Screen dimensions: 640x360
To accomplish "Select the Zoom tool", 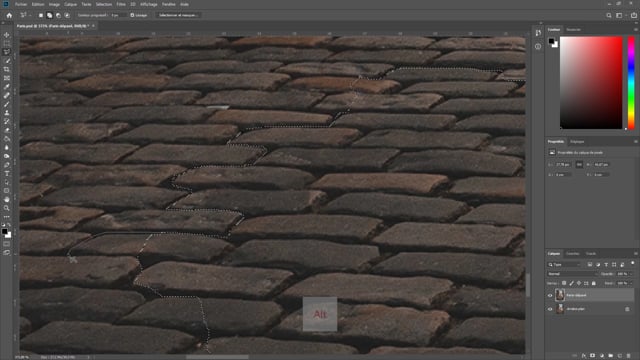I will pyautogui.click(x=7, y=208).
